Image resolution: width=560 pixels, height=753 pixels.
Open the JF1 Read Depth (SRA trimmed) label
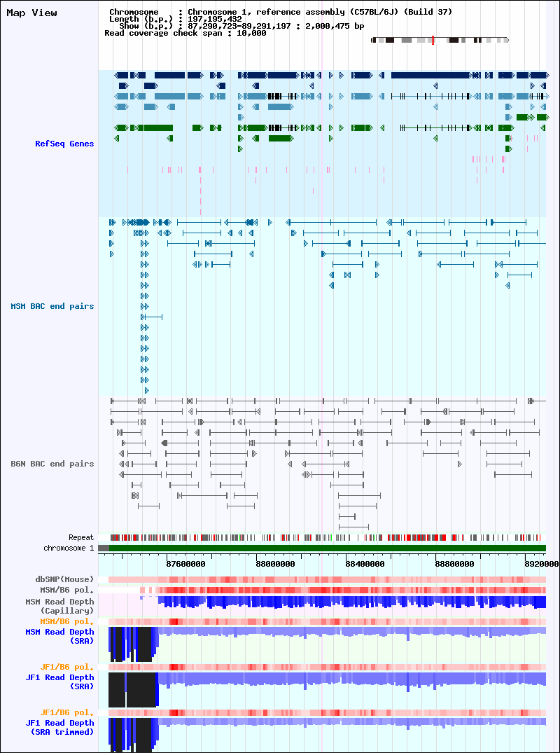(62, 728)
